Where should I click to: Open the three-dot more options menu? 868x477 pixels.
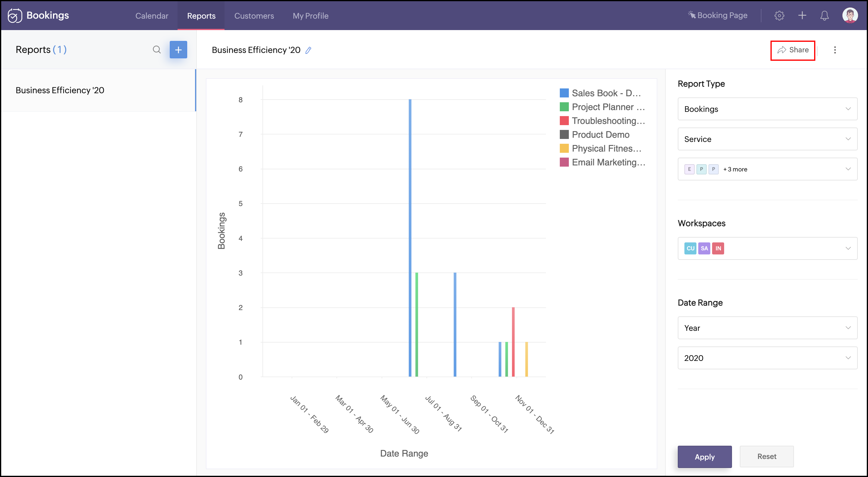pyautogui.click(x=835, y=50)
